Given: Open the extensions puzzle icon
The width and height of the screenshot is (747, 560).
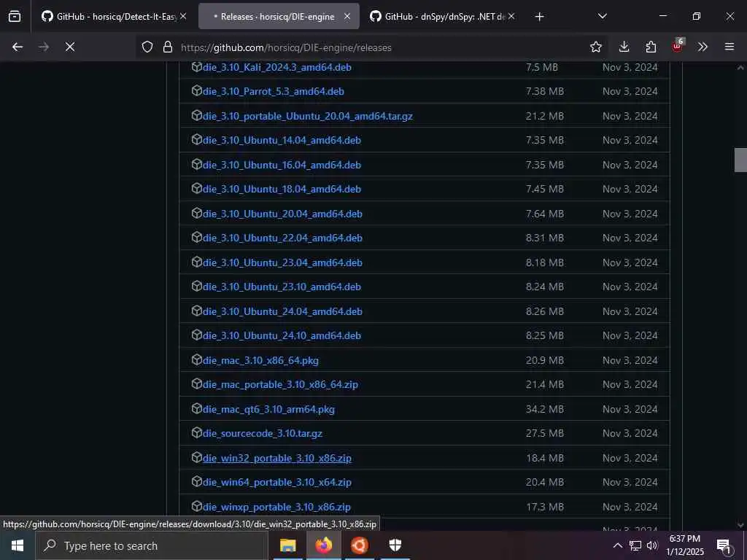Looking at the screenshot, I should tap(651, 47).
